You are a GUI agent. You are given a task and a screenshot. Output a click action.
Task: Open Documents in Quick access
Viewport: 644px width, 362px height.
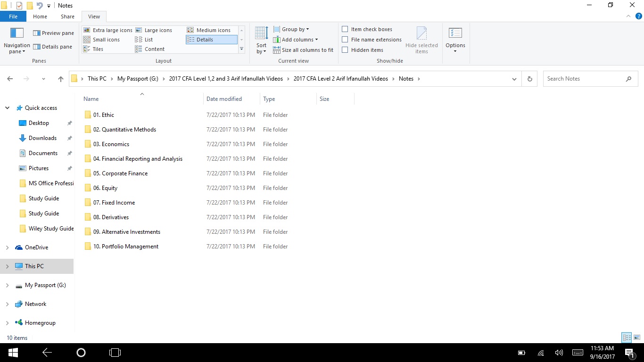(43, 153)
